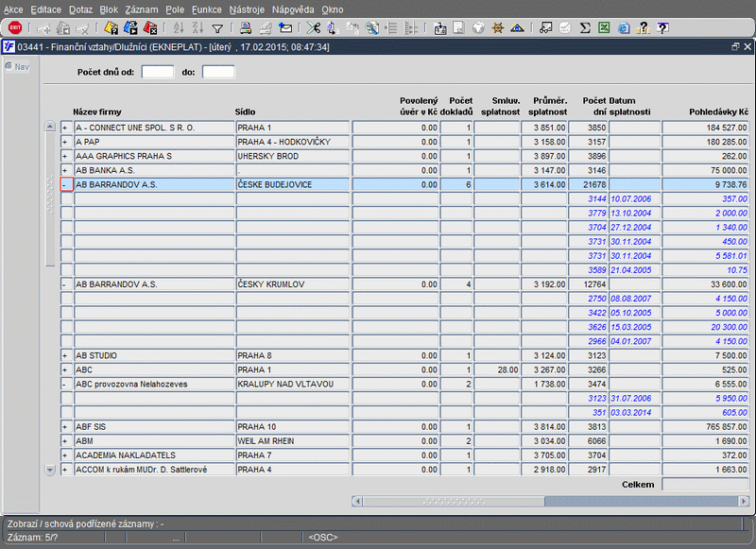This screenshot has width=756, height=549.
Task: Collapse the ABC provozovna Nelahozeves row
Action: (65, 385)
